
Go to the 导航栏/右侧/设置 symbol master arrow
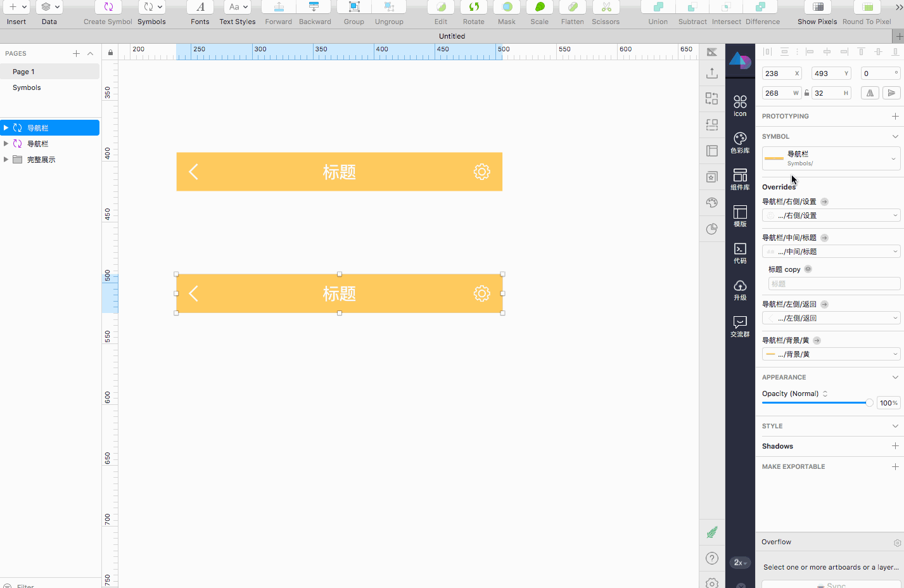coord(824,201)
